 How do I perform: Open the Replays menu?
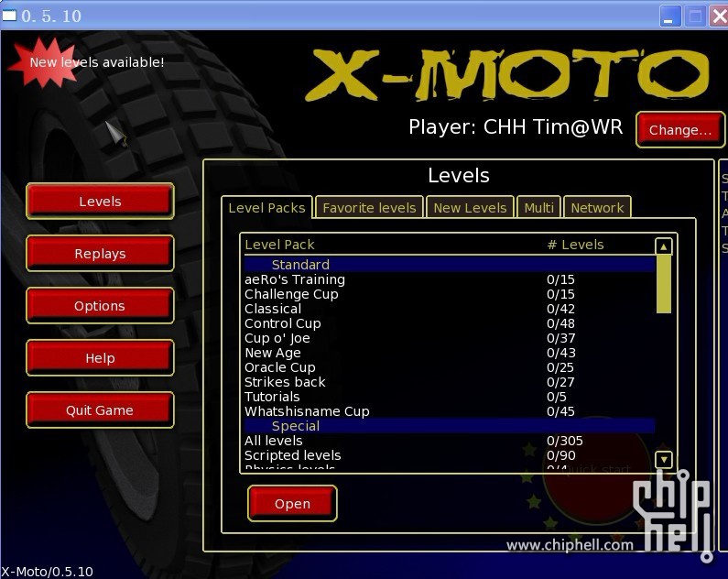101,254
